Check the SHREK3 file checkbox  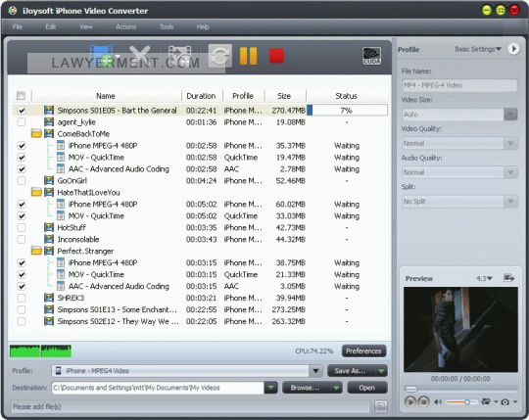point(22,298)
